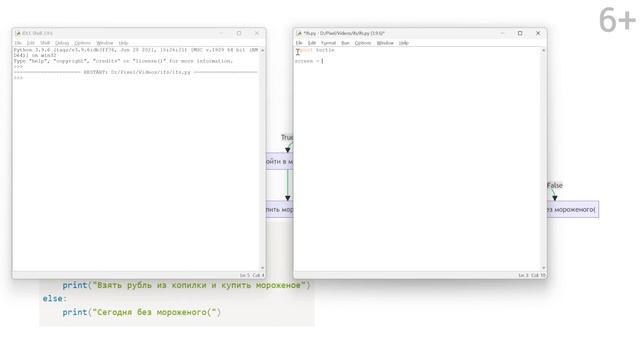
Task: Click the 'screen =' line in editor
Action: (x=309, y=61)
